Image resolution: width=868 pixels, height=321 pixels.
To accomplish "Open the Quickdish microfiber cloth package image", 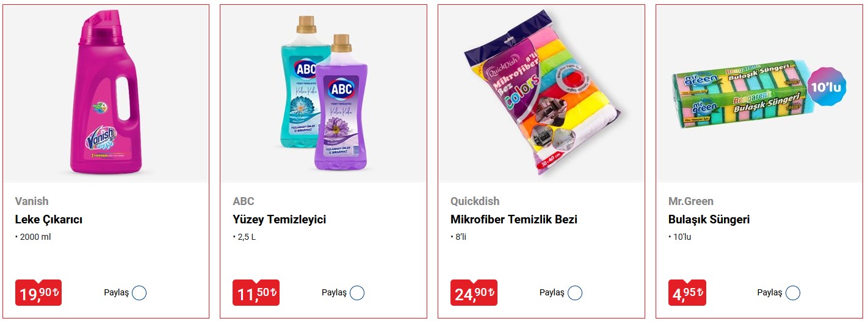I will 541,93.
